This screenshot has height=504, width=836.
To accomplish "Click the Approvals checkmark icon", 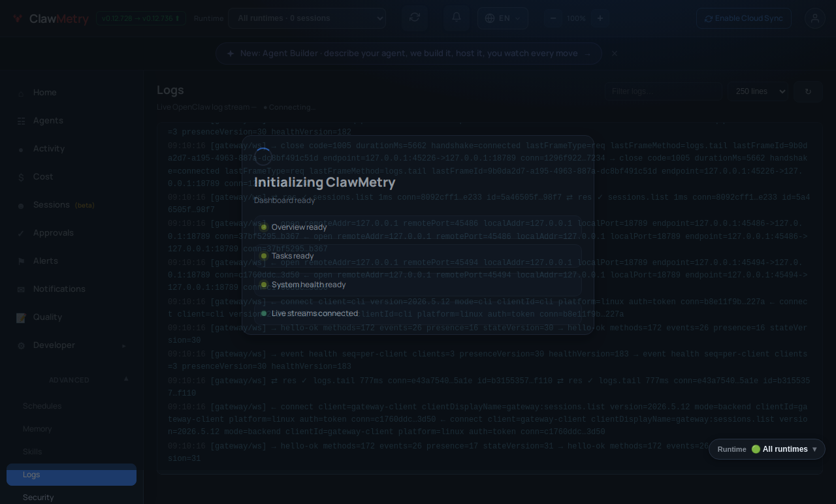I will click(x=21, y=234).
